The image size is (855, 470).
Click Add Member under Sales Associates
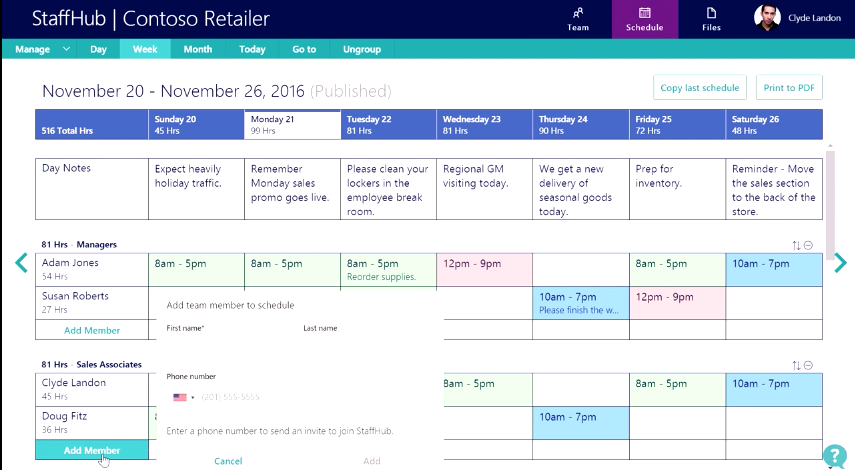point(92,450)
